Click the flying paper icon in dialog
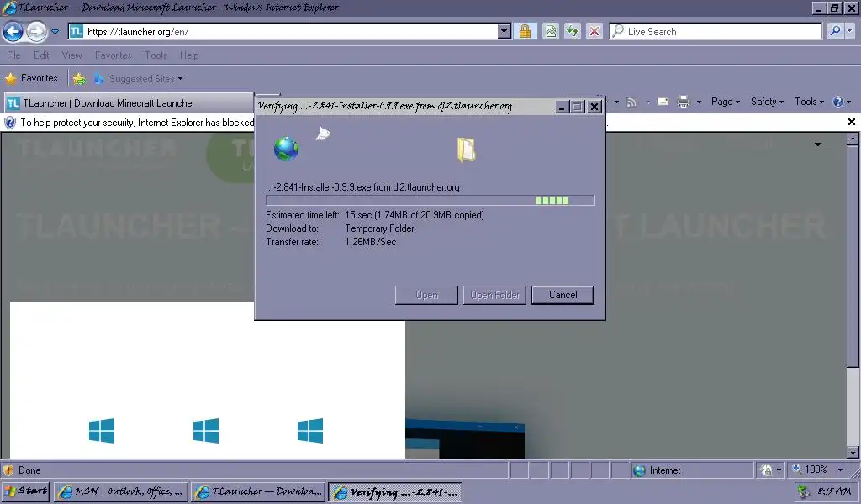This screenshot has width=861, height=504. click(x=322, y=134)
